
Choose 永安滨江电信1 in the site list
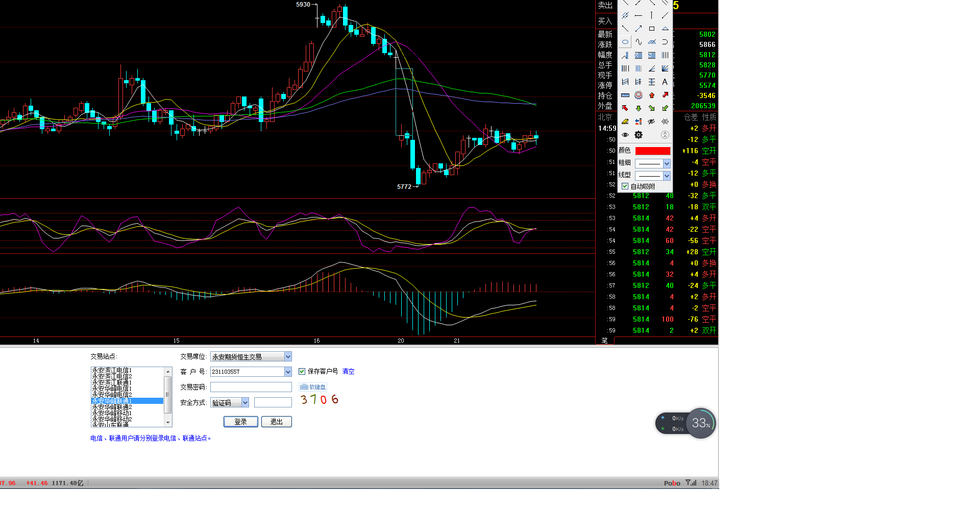[112, 370]
